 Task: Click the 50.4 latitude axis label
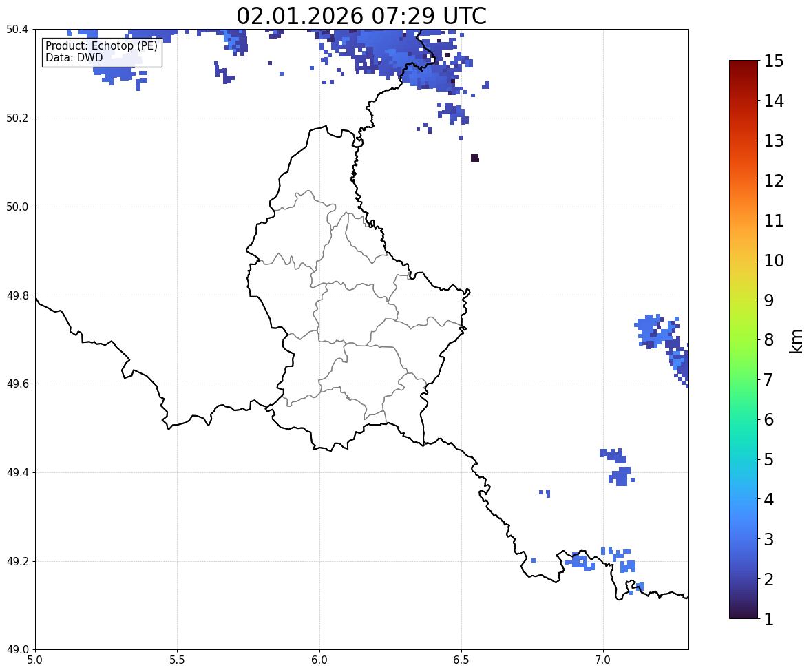tap(17, 30)
